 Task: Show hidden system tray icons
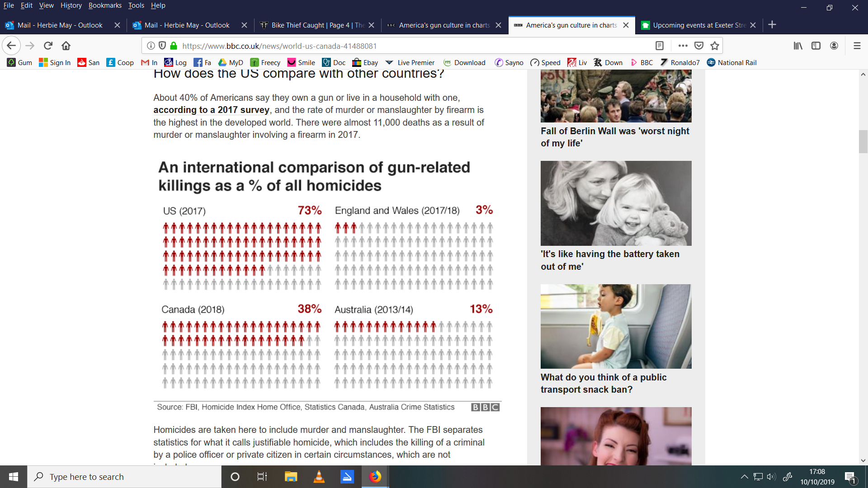[744, 477]
